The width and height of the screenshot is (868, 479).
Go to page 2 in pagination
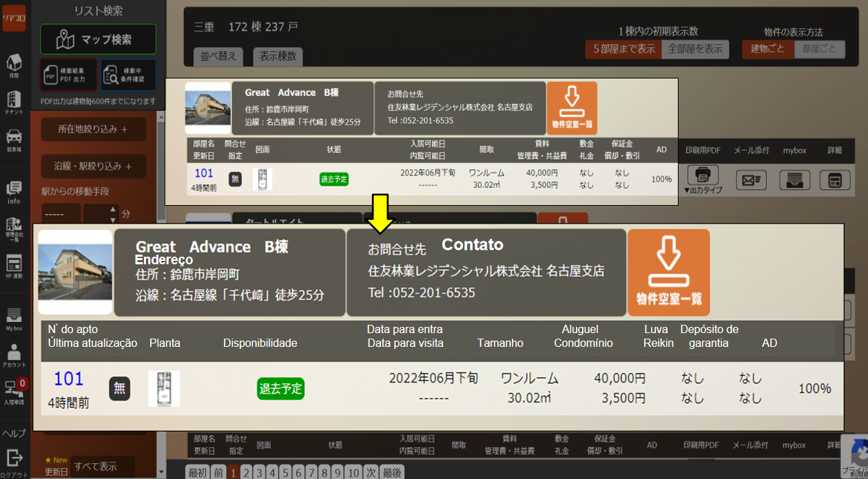pos(247,472)
